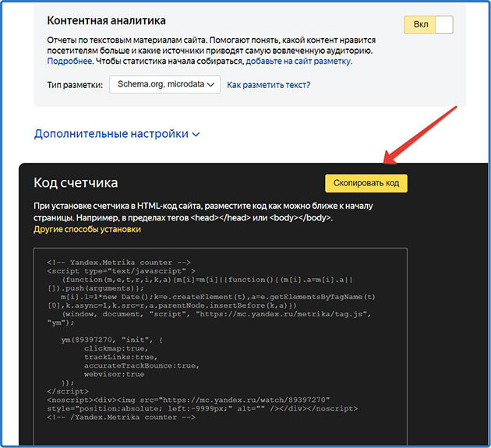Click inside the Yandex.Metrika counter code box
Image resolution: width=491 pixels, height=448 pixels.
point(221,346)
